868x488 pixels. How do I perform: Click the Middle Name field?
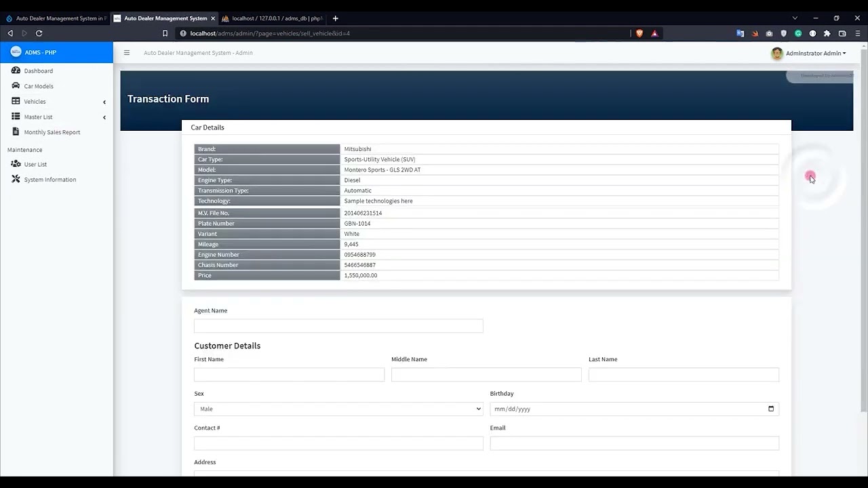point(486,374)
